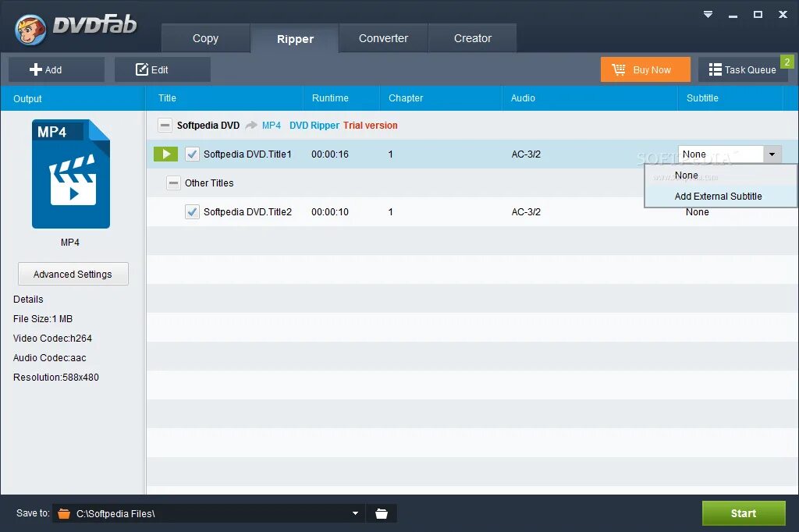This screenshot has width=799, height=532.
Task: Click the Edit pencil icon
Action: coord(142,69)
